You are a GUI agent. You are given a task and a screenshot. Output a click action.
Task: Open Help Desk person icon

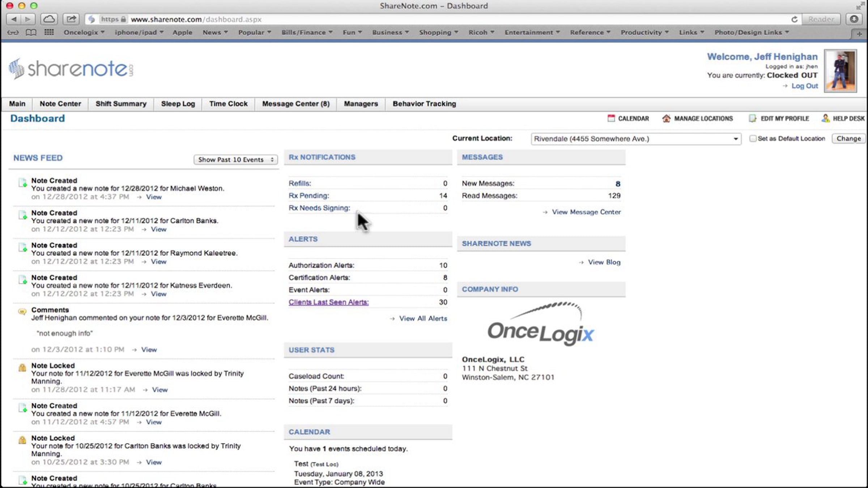pyautogui.click(x=825, y=118)
